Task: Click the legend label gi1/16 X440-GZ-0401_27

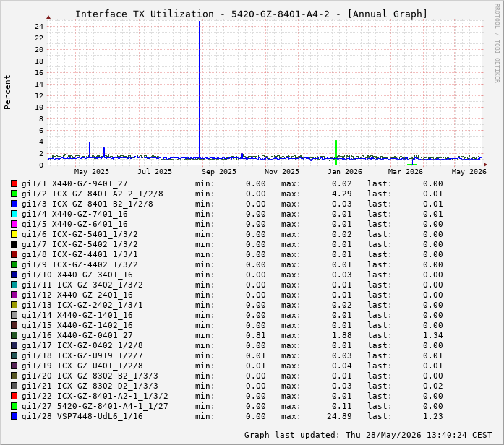Action: [x=77, y=335]
